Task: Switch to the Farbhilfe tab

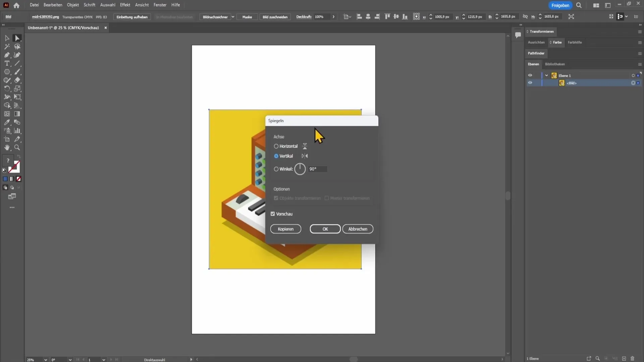Action: [x=575, y=42]
